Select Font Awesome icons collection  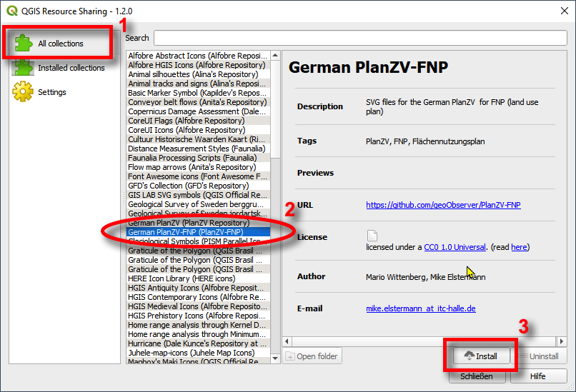[x=199, y=176]
